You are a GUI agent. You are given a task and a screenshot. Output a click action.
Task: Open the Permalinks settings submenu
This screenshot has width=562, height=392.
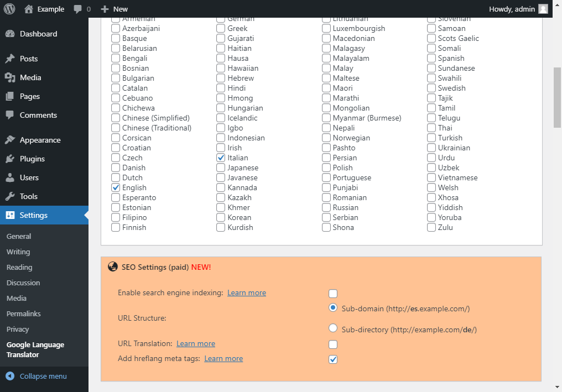23,313
